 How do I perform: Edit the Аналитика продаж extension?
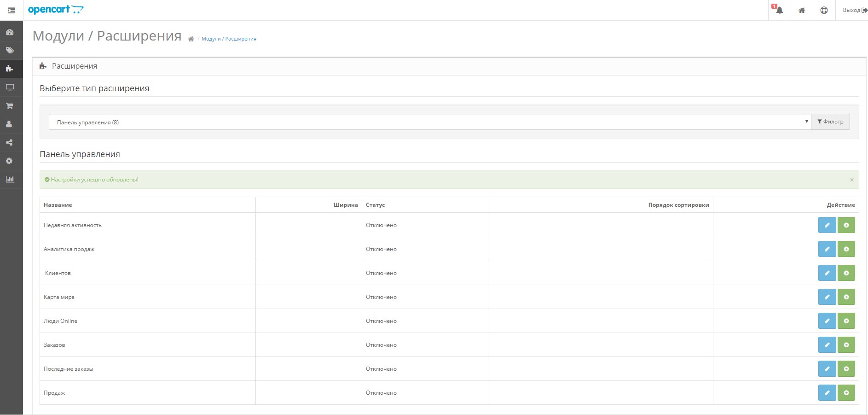tap(827, 249)
